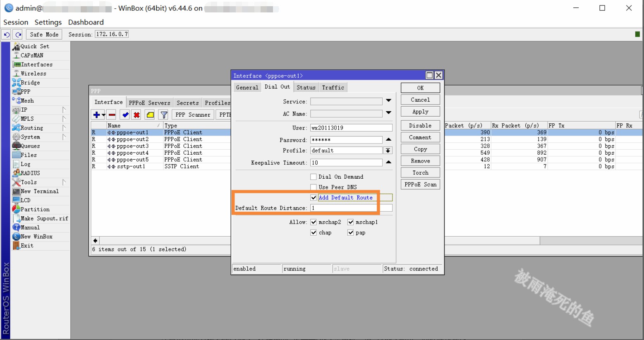The width and height of the screenshot is (644, 340).
Task: Expand the IP submenu in sidebar
Action: [25, 110]
